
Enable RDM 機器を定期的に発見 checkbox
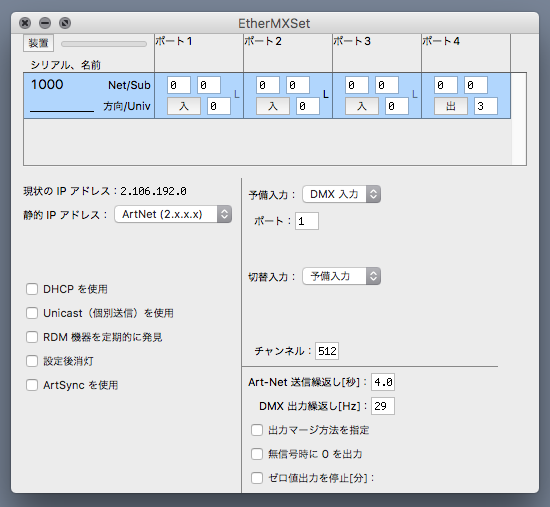click(x=32, y=337)
